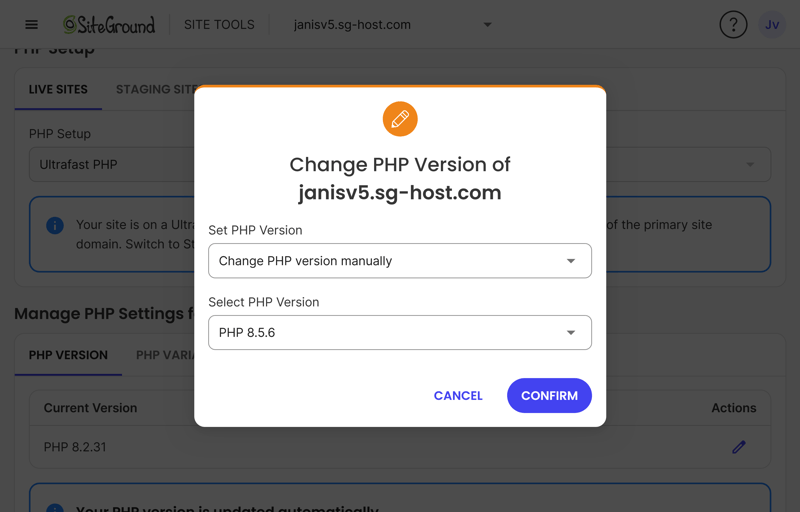Switch to the Live Sites tab
The width and height of the screenshot is (800, 512).
58,89
